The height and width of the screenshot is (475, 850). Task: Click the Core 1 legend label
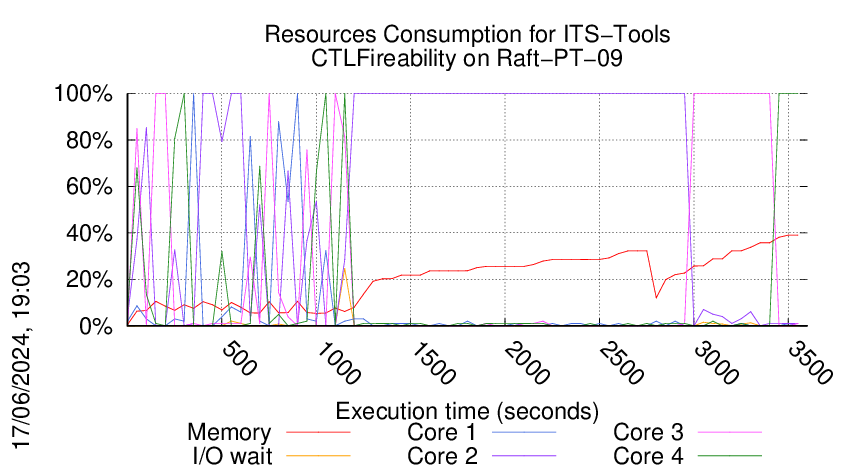pos(441,433)
